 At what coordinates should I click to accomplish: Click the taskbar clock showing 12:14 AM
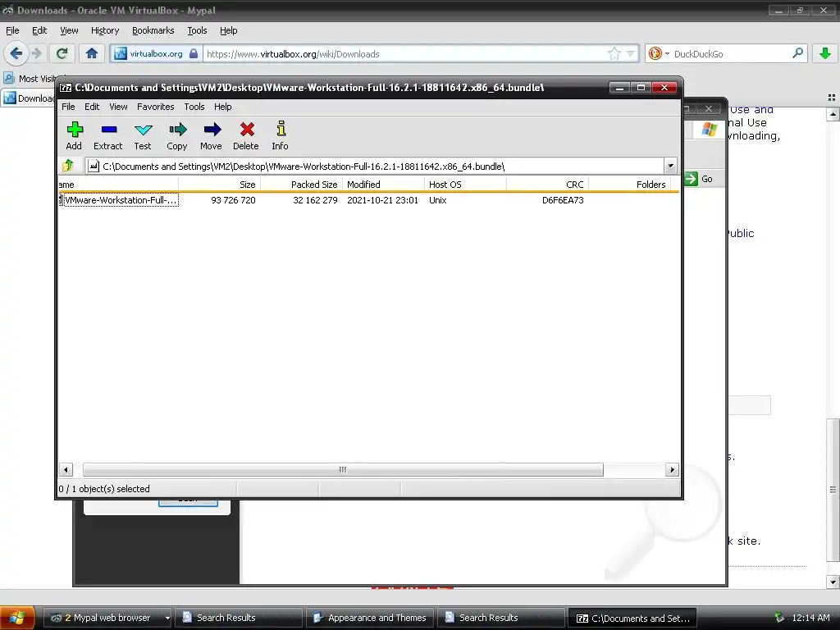point(810,618)
